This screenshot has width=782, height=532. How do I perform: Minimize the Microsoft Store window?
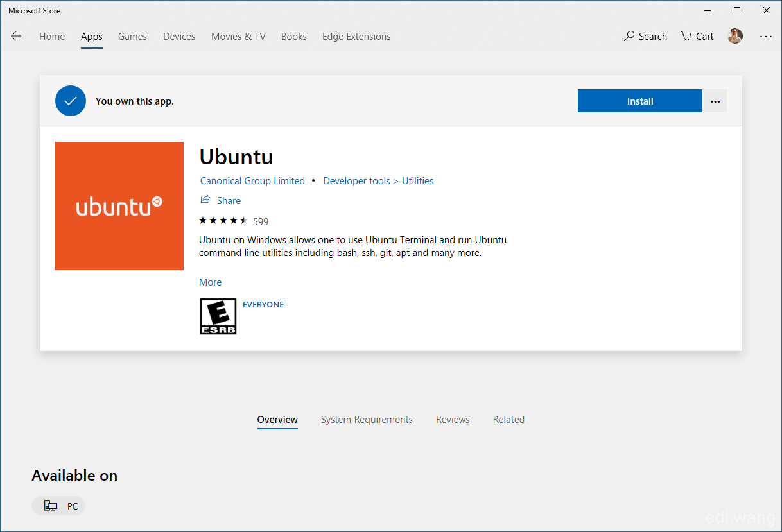(x=708, y=10)
